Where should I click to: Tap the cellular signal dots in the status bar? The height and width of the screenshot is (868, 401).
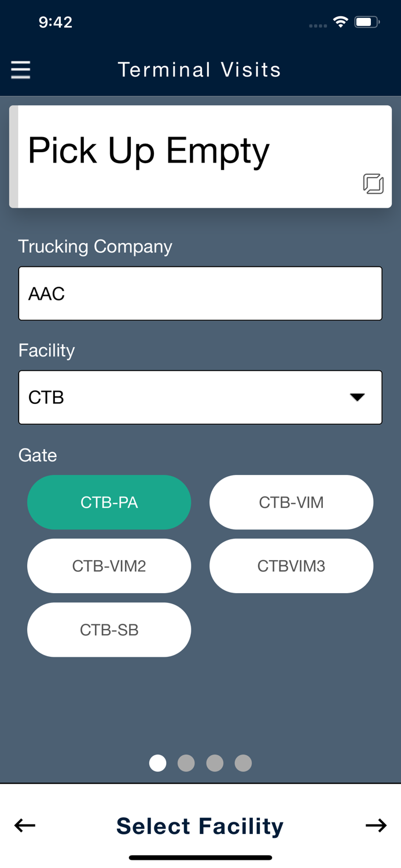[318, 25]
